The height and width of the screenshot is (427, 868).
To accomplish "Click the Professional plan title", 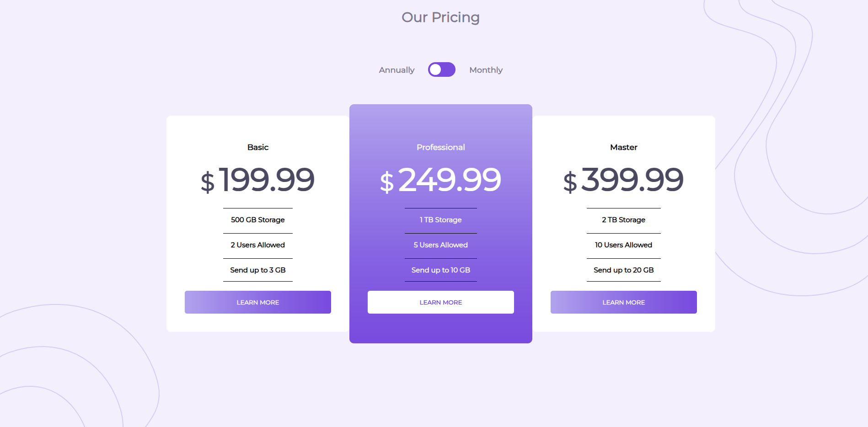I will (440, 147).
